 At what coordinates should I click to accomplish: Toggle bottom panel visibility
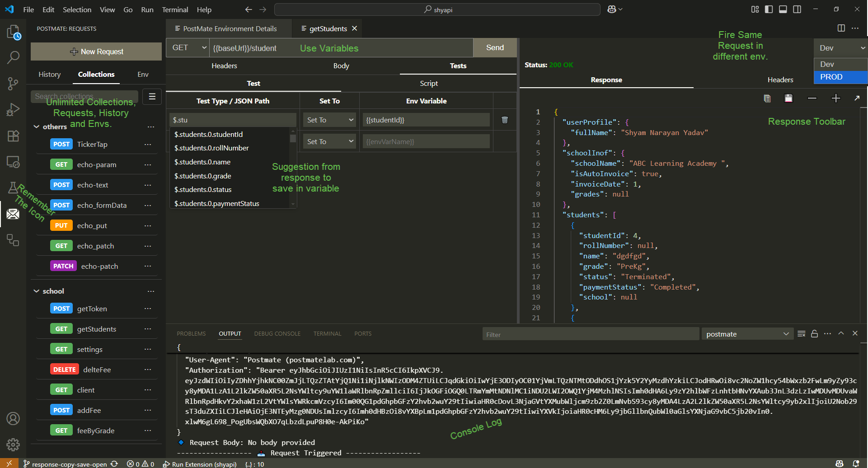tap(783, 9)
